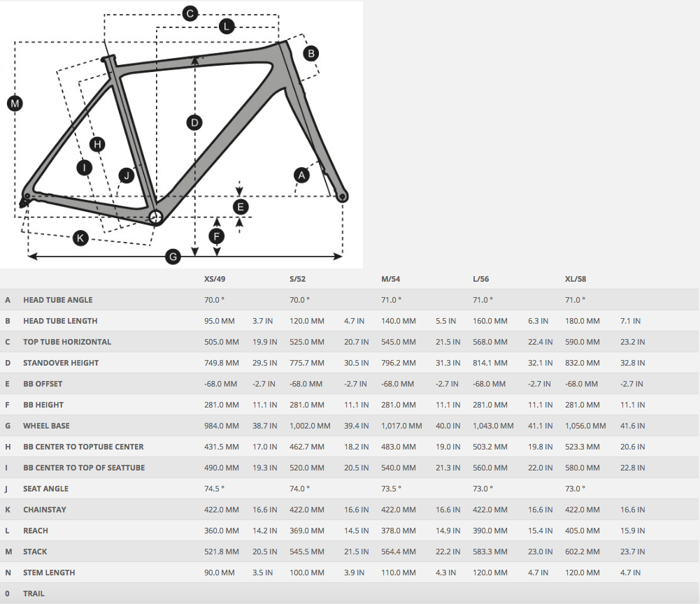Click the STEM LENGTH row label
The height and width of the screenshot is (604, 700).
pyautogui.click(x=49, y=573)
